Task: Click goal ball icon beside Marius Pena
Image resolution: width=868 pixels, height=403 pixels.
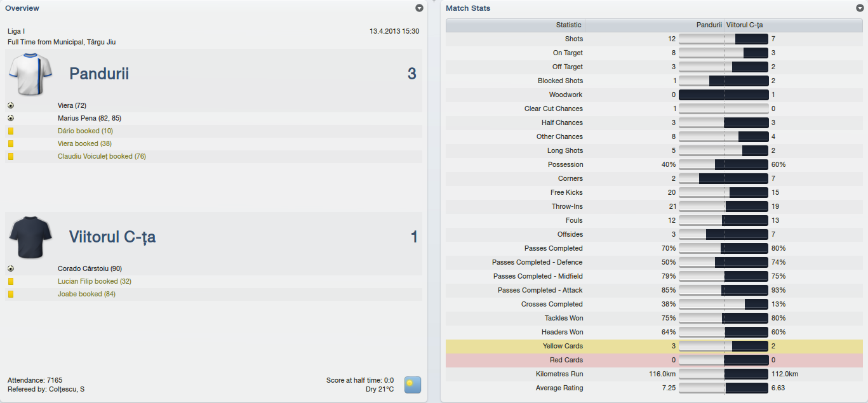Action: tap(11, 118)
